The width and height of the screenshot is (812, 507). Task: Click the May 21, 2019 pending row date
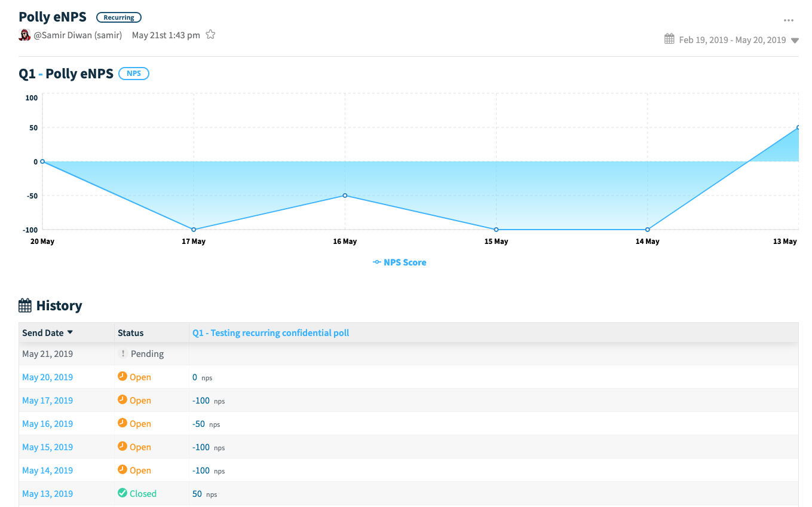[48, 354]
